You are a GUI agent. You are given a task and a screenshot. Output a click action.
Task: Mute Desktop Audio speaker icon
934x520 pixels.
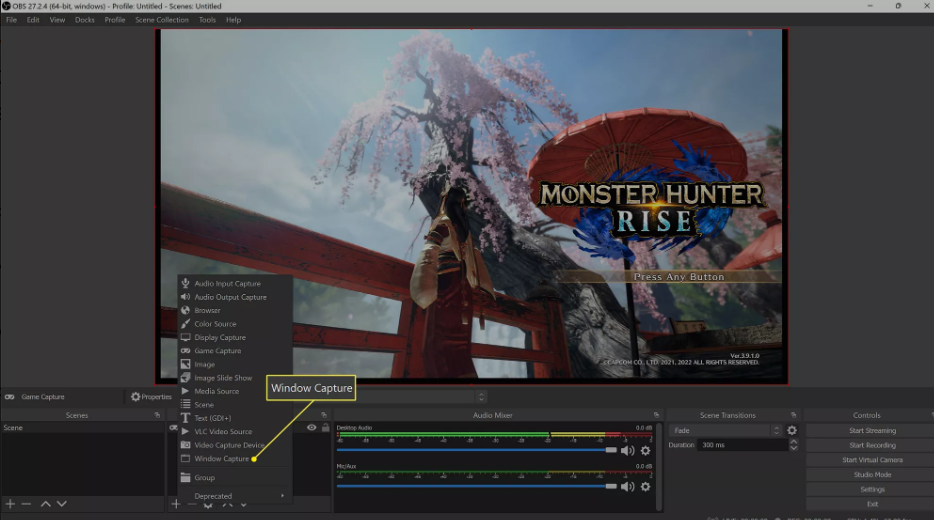(627, 451)
